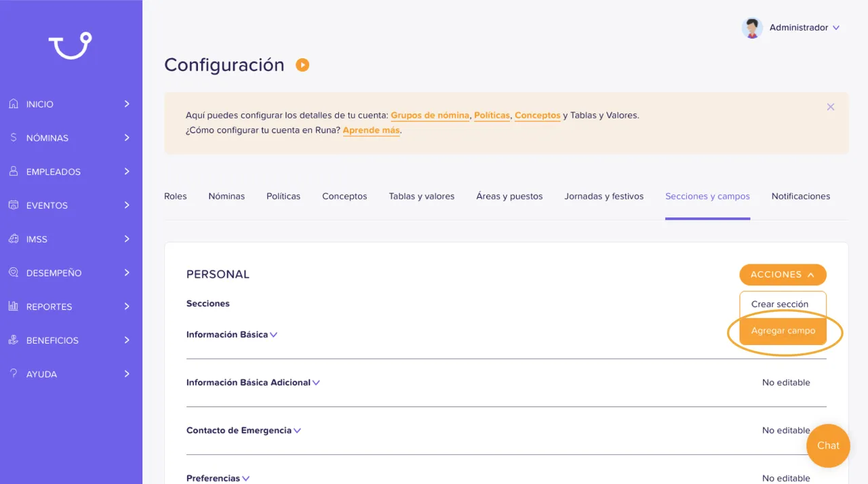Open the Administrador account dropdown arrow
This screenshot has width=868, height=484.
tap(836, 28)
